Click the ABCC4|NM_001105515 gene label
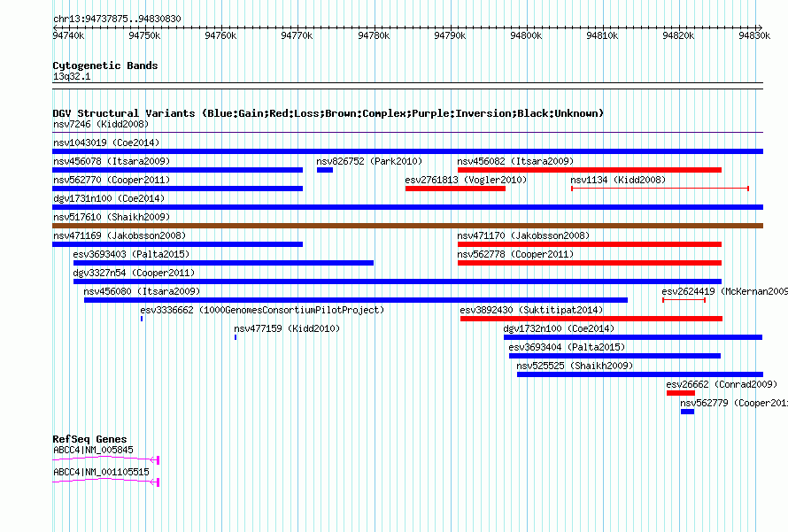This screenshot has height=532, width=788. click(x=102, y=472)
